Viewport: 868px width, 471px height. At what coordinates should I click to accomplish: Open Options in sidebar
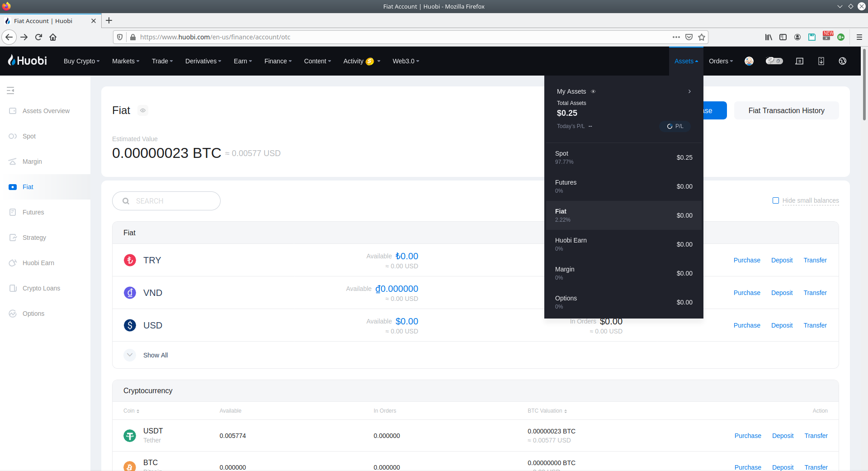tap(33, 314)
